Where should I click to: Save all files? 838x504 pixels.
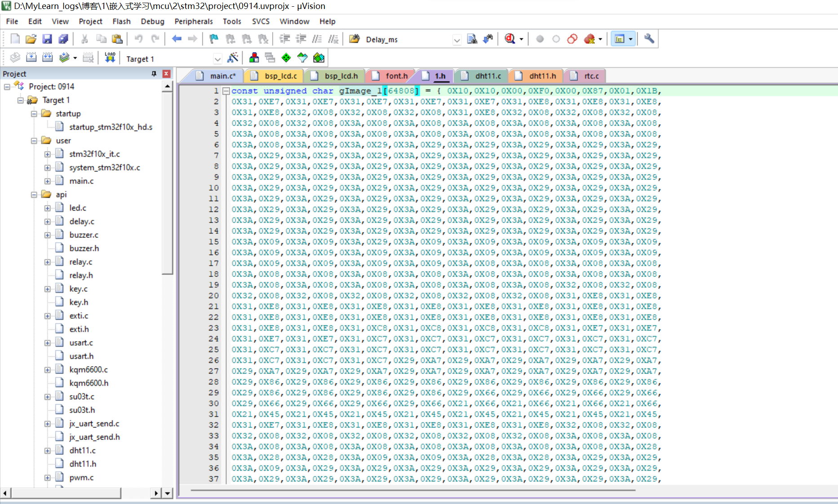coord(63,39)
